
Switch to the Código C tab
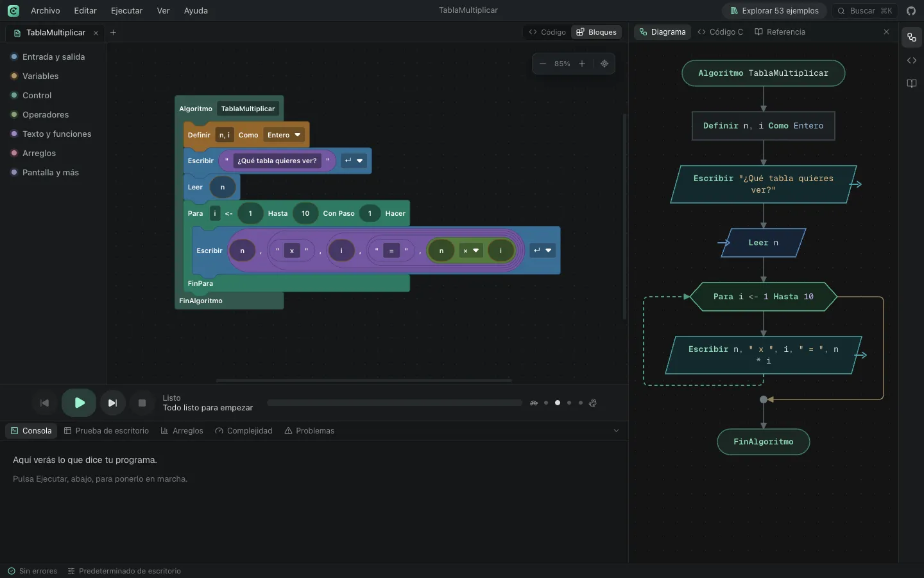721,32
